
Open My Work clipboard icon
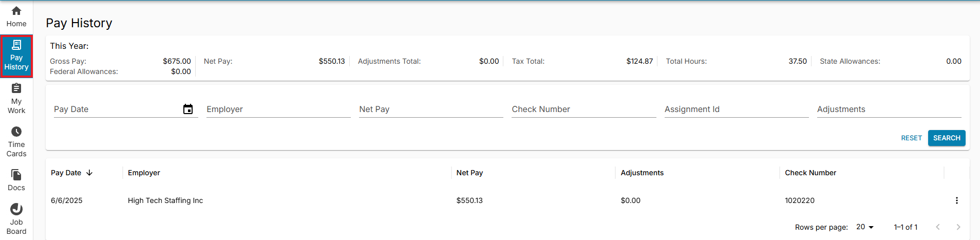coord(16,88)
